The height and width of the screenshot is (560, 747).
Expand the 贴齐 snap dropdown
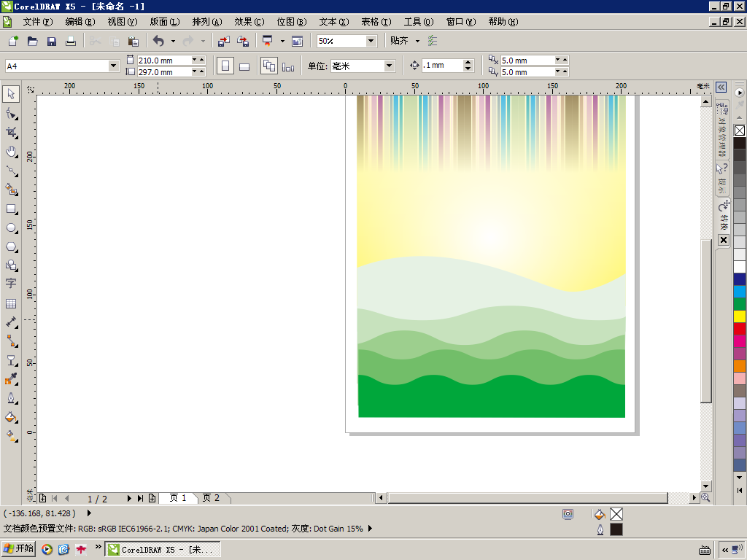(417, 41)
